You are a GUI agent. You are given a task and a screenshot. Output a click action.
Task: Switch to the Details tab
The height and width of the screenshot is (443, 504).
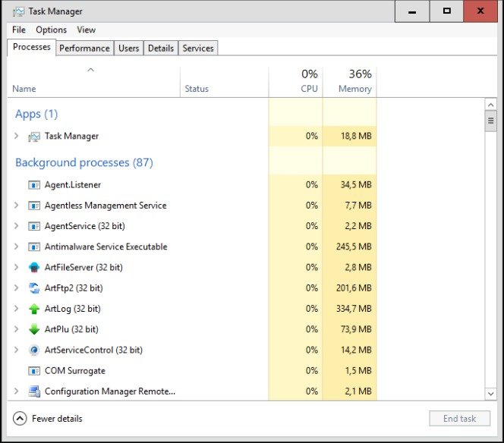pyautogui.click(x=161, y=49)
